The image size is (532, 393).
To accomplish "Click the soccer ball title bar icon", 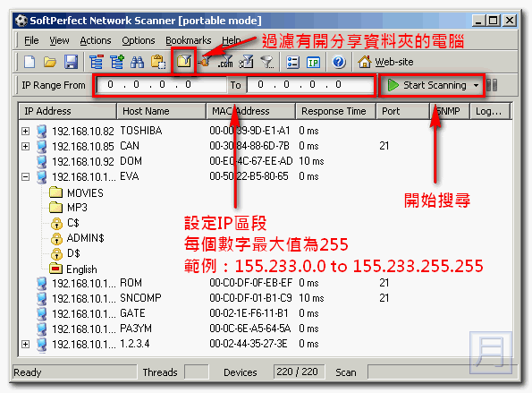I will click(x=21, y=21).
